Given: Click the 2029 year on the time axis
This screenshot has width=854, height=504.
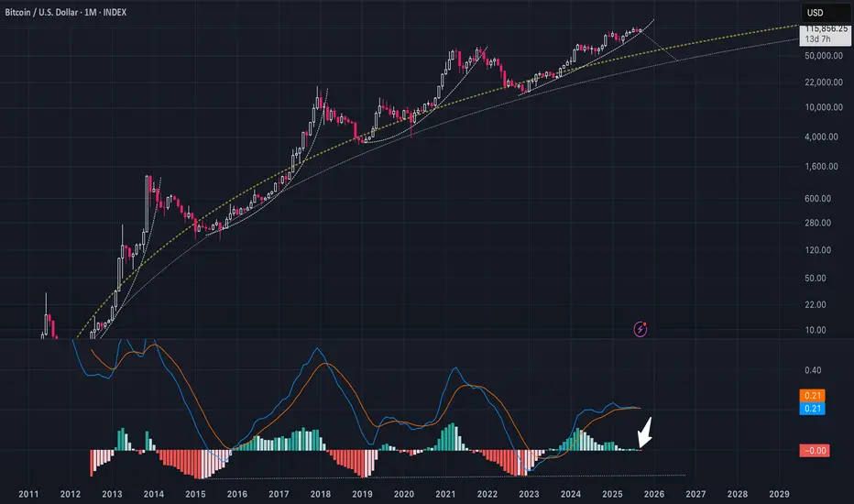Looking at the screenshot, I should tap(779, 494).
